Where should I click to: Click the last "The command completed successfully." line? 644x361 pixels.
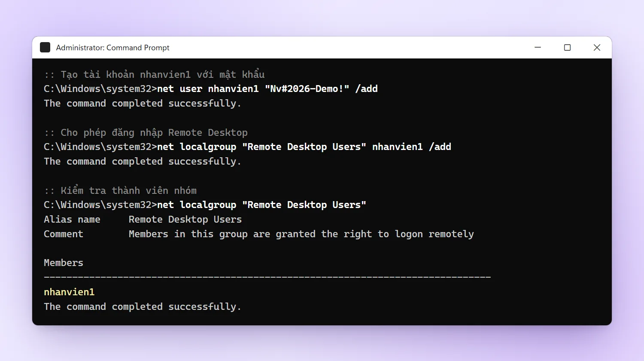tap(143, 307)
